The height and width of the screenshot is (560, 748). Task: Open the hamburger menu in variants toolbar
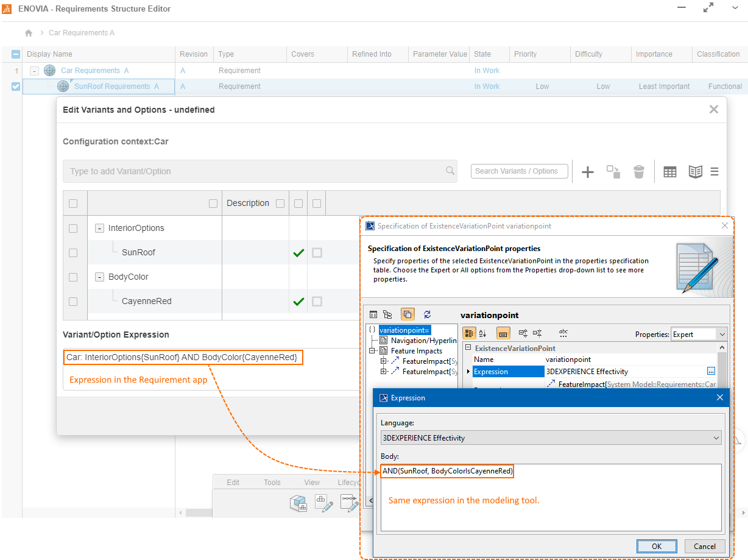click(714, 172)
